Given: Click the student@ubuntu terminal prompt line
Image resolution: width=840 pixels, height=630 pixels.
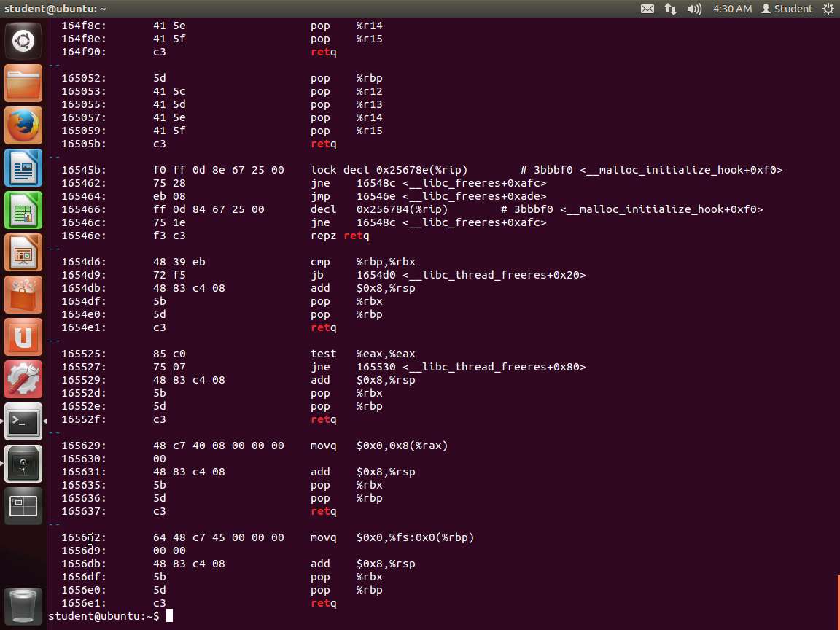Looking at the screenshot, I should point(104,616).
